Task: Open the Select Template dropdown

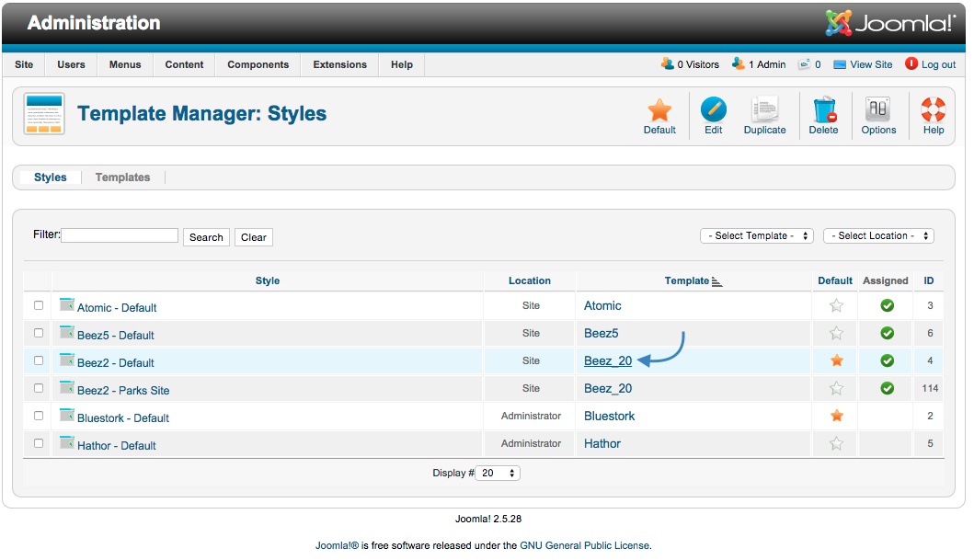Action: 757,236
